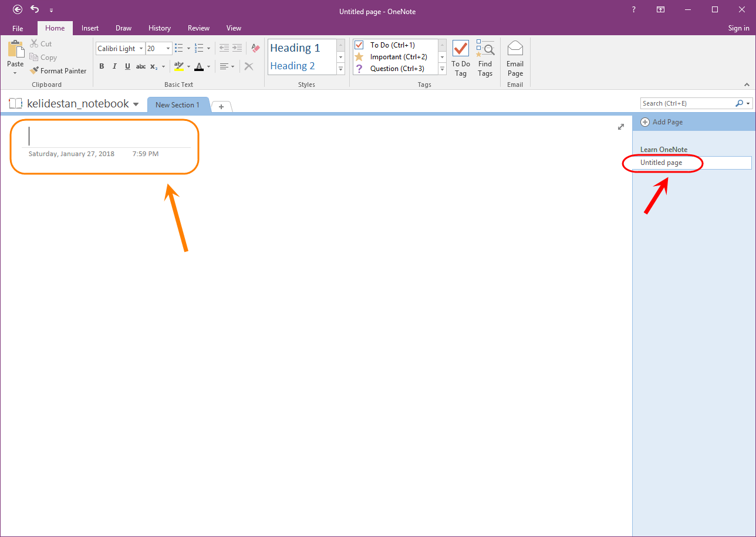The height and width of the screenshot is (537, 756).
Task: Click Copy in Clipboard group
Action: point(43,58)
